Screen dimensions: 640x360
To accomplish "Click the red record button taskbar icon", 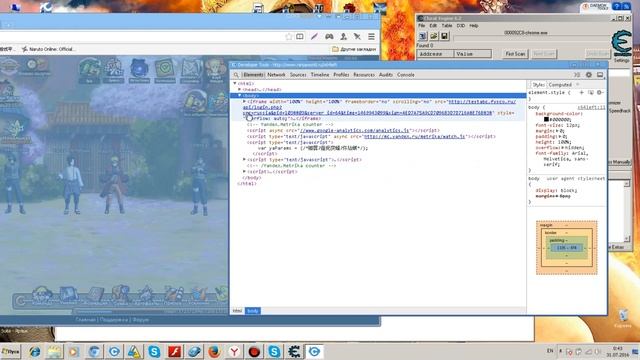I will (x=254, y=351).
